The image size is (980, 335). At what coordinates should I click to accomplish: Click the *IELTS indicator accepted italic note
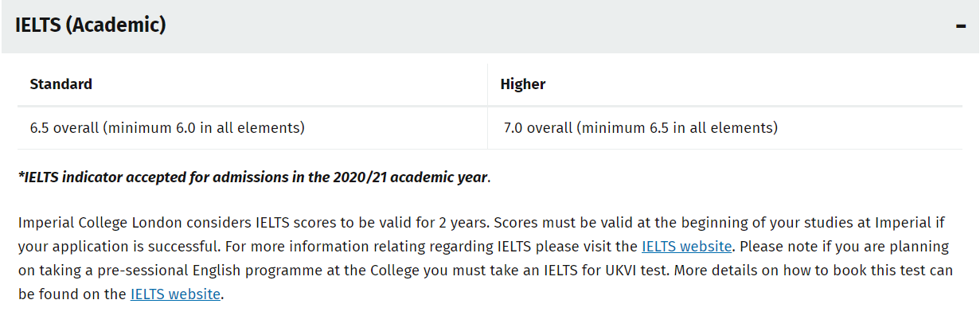(252, 177)
